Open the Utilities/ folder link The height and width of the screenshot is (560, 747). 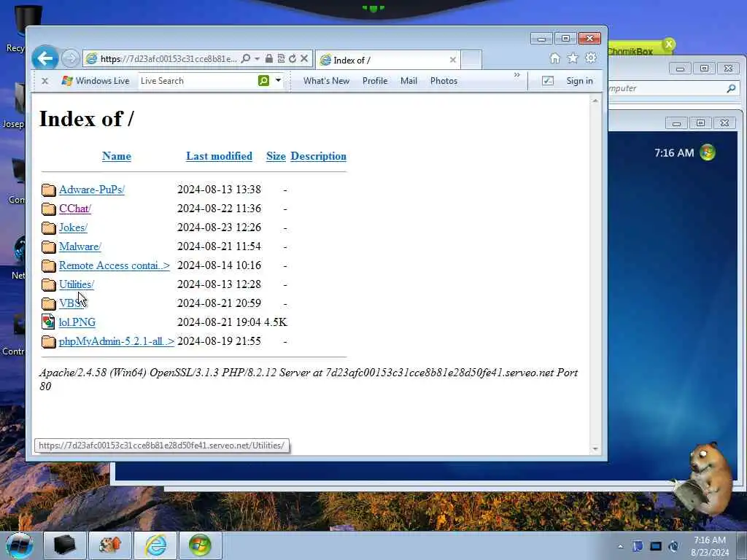click(x=77, y=285)
